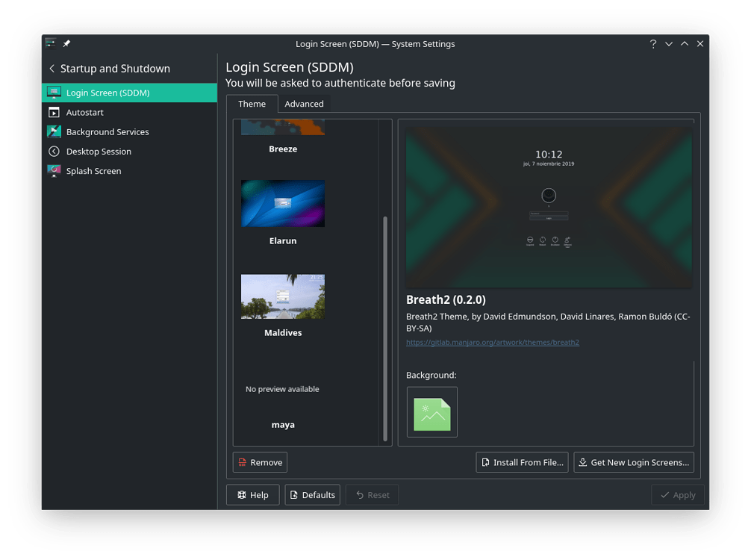Click the Install From File button
Viewport: 751px width, 560px height.
[x=522, y=461]
